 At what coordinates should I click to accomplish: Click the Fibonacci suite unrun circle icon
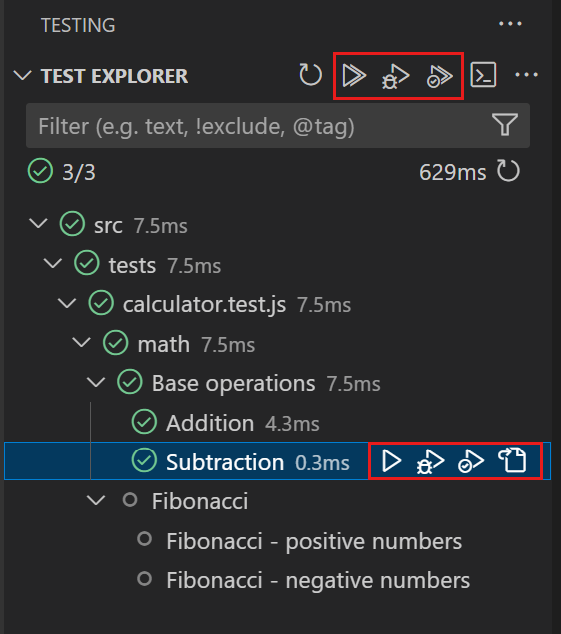(x=130, y=500)
